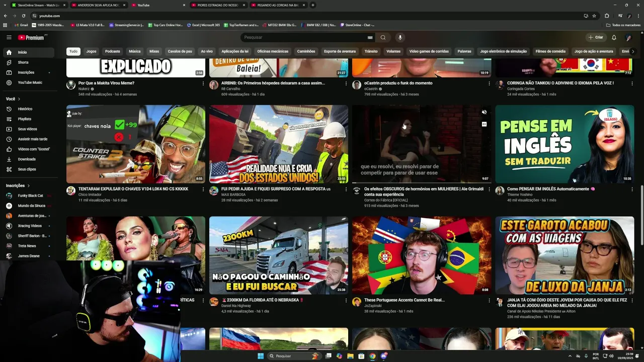Click the Pesquisar YouTube search field
The image size is (644, 362).
tap(304, 37)
